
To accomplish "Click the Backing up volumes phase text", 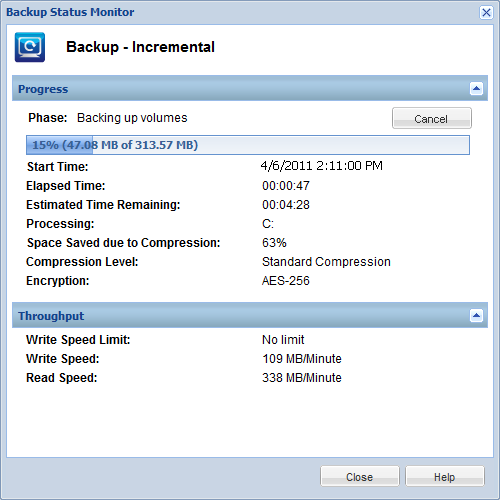I will tap(132, 118).
